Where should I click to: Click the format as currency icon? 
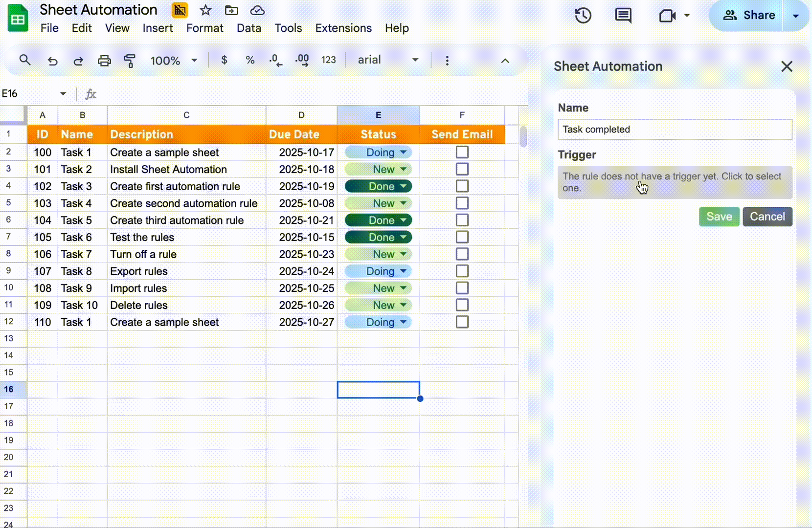point(224,60)
